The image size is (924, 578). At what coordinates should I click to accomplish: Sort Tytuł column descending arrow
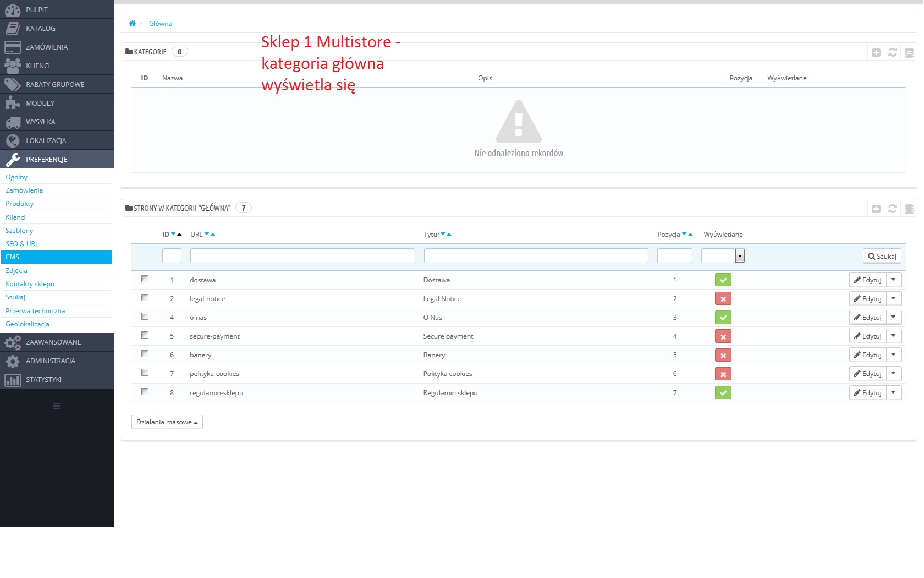[443, 234]
